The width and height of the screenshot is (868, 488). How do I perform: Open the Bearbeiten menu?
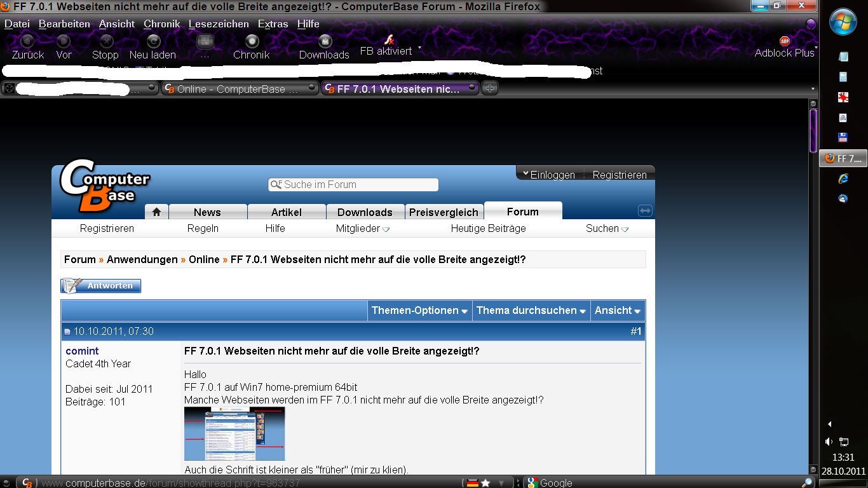pos(64,24)
